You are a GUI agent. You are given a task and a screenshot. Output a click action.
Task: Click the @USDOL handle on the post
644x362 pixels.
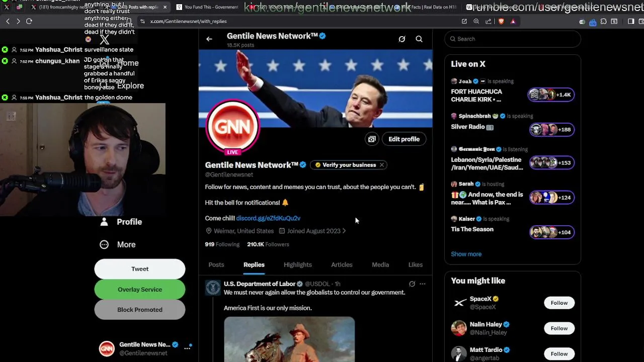[318, 284]
